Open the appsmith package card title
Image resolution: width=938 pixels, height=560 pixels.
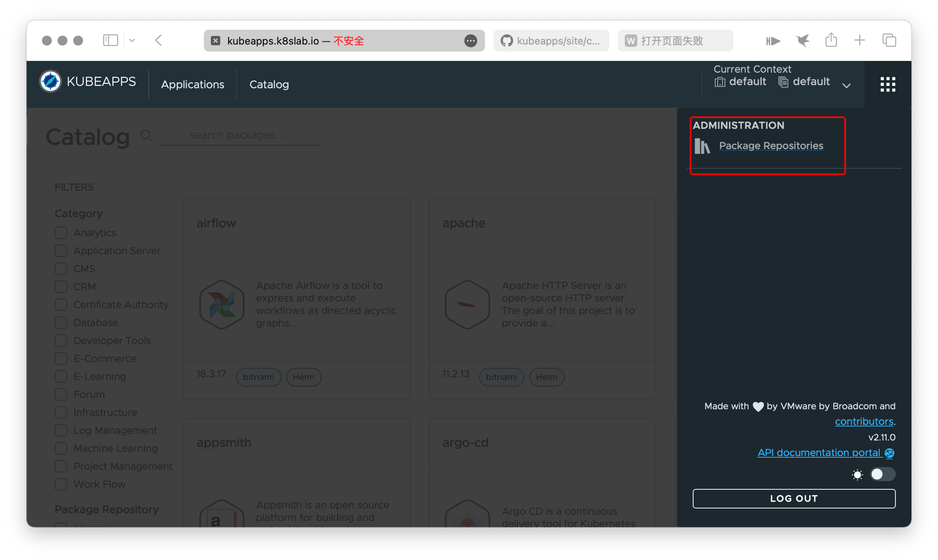click(x=224, y=442)
